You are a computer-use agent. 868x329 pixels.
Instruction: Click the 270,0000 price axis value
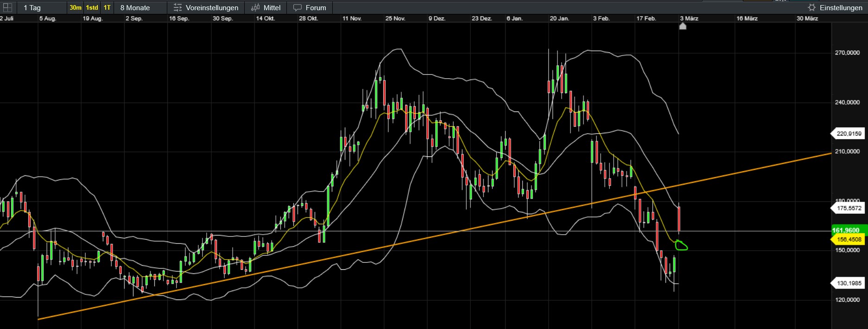tap(847, 53)
